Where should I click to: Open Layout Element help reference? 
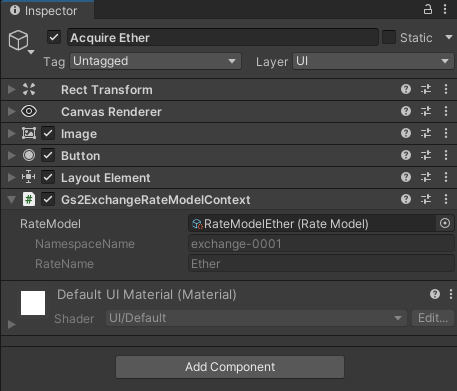[x=406, y=177]
